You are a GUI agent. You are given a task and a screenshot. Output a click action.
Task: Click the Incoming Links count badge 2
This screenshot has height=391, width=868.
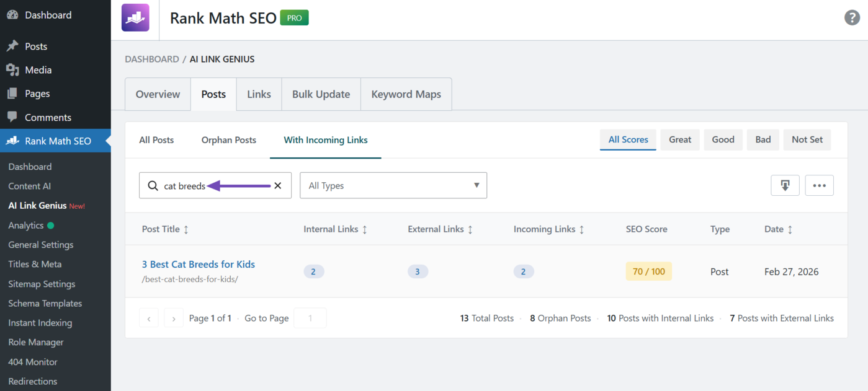524,271
